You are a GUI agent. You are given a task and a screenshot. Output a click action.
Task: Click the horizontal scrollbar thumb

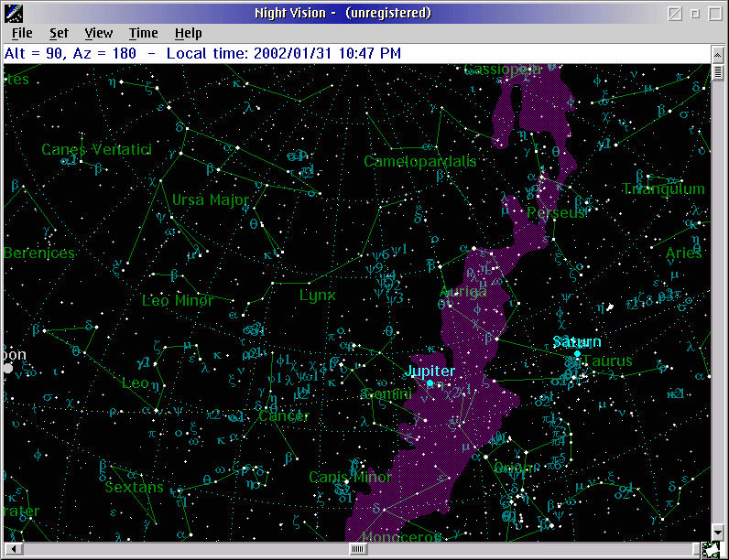pos(358,549)
